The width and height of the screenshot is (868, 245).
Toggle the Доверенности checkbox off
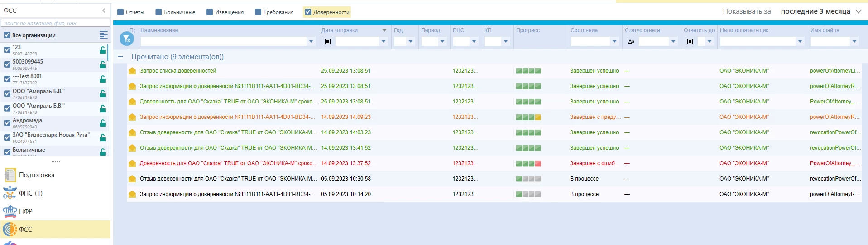[308, 12]
